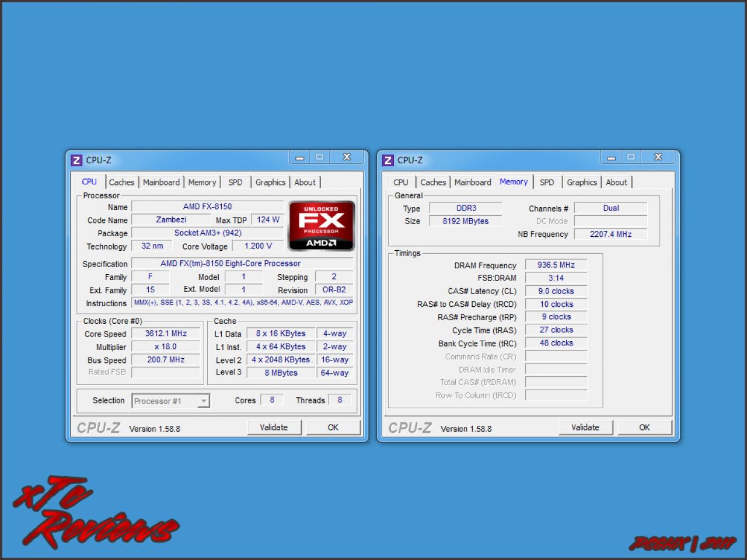Click Validate in the right CPU-Z window
This screenshot has width=747, height=560.
(585, 428)
